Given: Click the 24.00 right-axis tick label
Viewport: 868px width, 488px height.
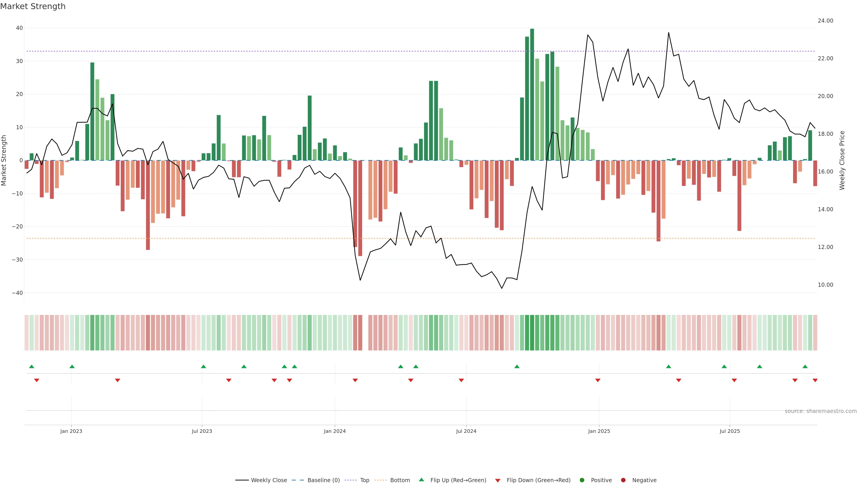Looking at the screenshot, I should 825,21.
